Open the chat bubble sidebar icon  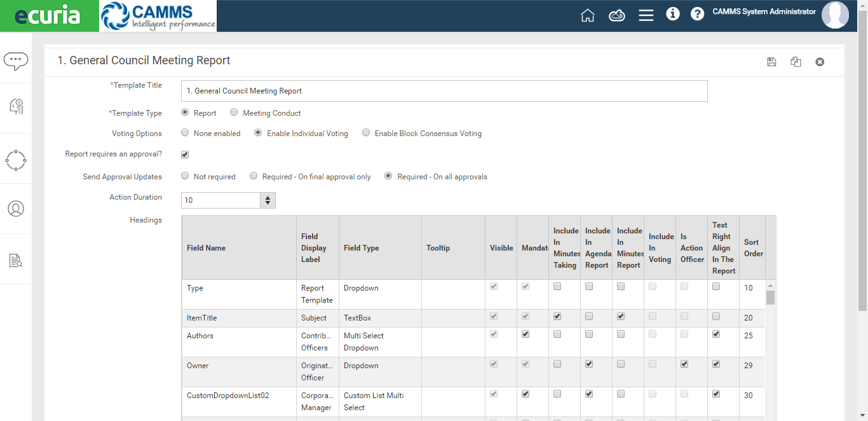[16, 60]
